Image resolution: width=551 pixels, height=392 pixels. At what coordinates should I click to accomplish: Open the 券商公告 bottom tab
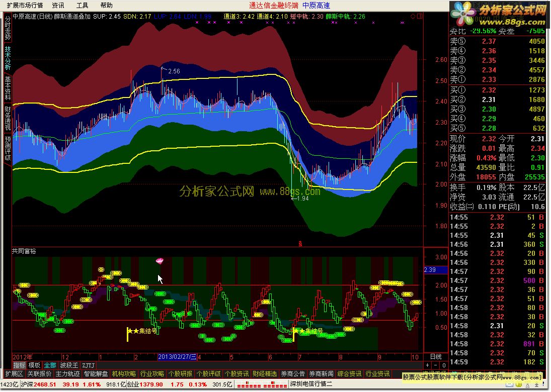[293, 374]
